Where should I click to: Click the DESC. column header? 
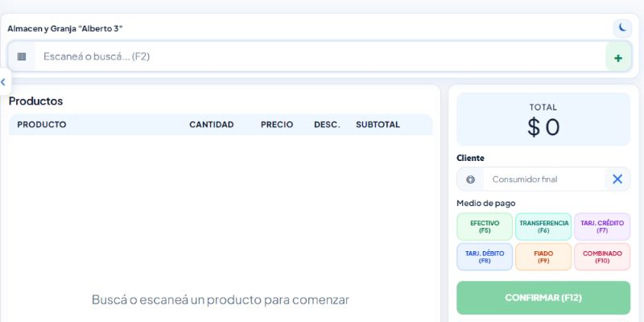tap(327, 125)
